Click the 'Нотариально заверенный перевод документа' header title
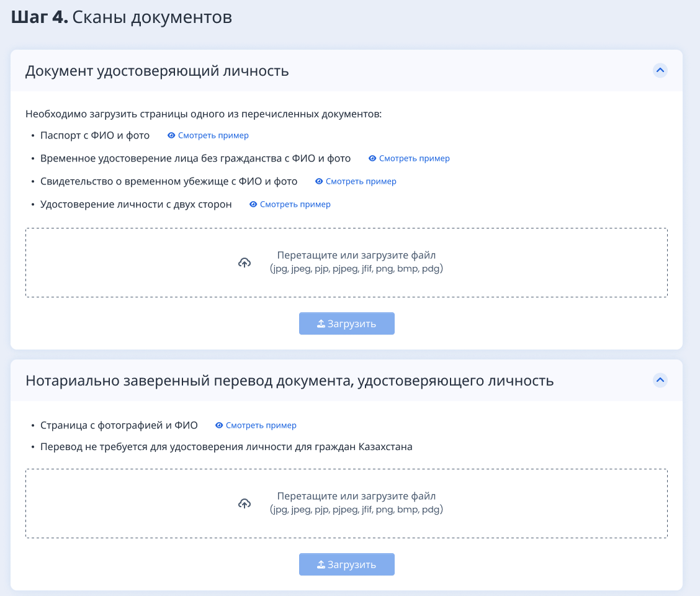The width and height of the screenshot is (700, 596). [x=289, y=380]
